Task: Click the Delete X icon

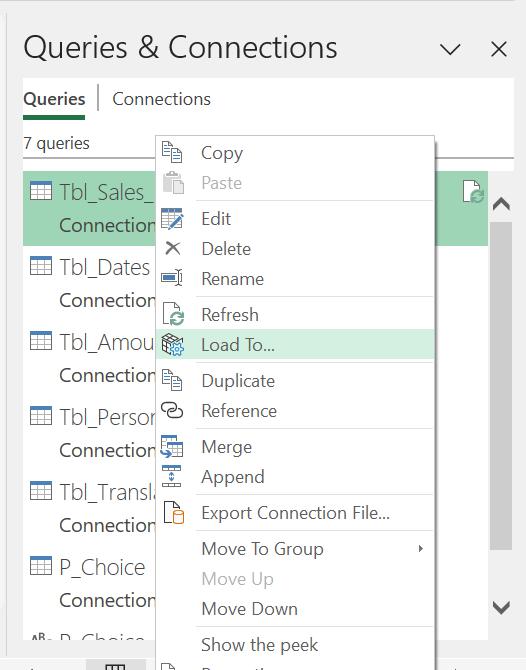Action: click(x=173, y=248)
